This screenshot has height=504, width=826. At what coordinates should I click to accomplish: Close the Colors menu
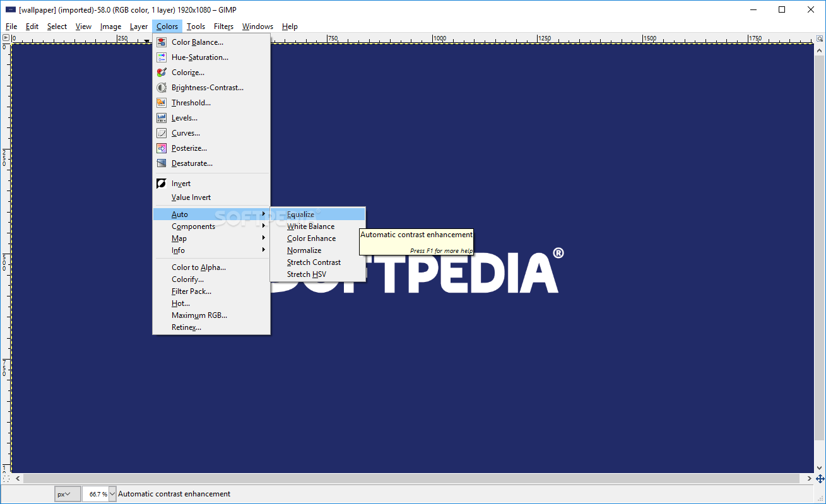pyautogui.click(x=167, y=26)
